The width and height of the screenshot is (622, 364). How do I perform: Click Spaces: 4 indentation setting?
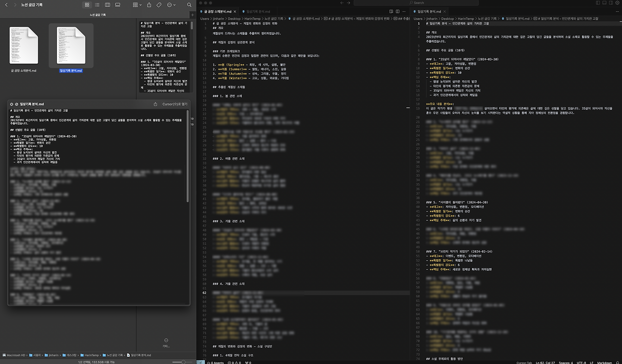pos(567,362)
